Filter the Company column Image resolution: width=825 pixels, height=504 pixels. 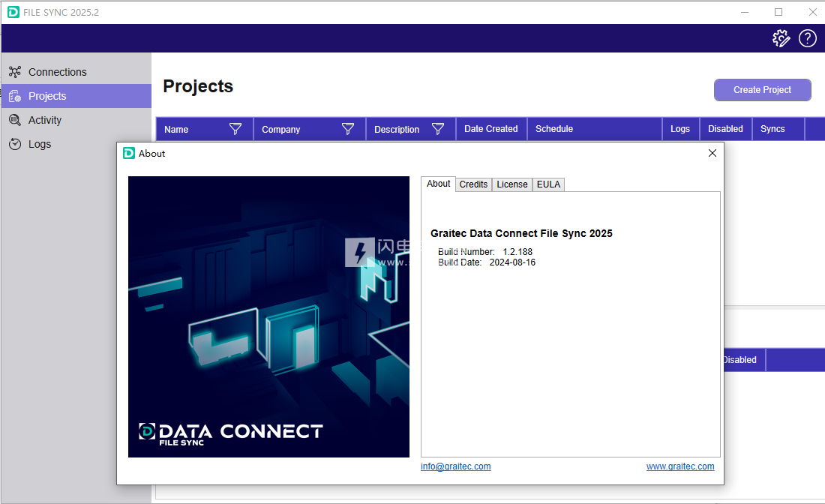click(348, 129)
